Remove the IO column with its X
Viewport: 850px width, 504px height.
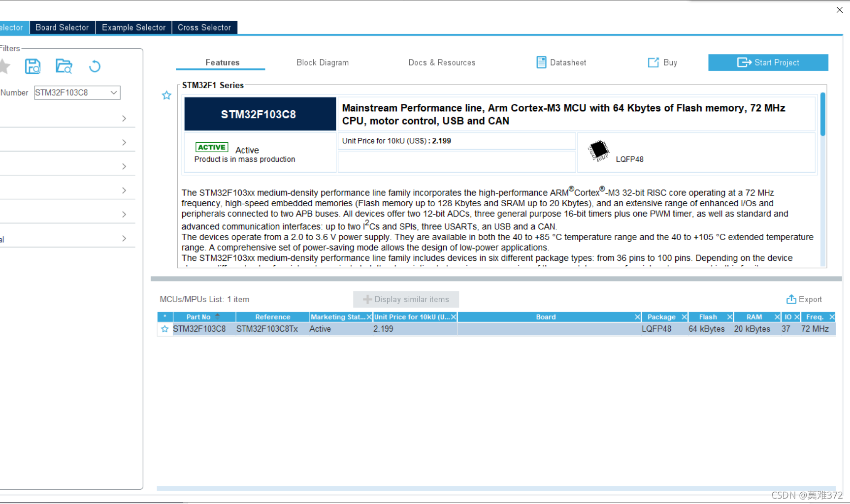(797, 317)
